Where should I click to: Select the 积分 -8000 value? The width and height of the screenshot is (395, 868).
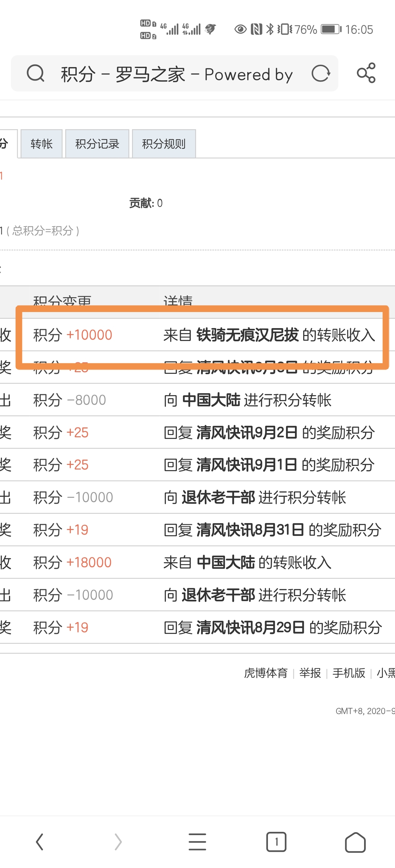click(x=69, y=400)
